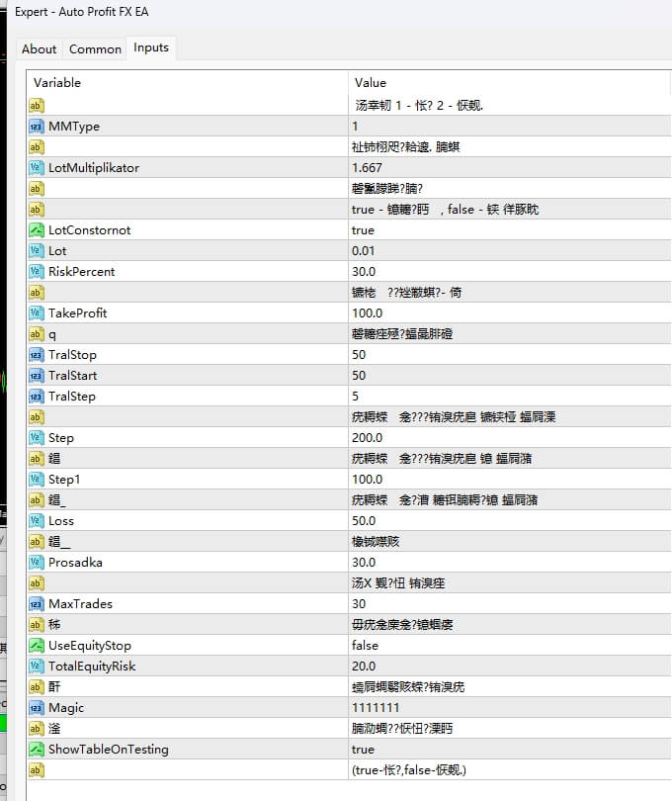Select the TralStart variable name
This screenshot has width=672, height=801.
(x=72, y=376)
